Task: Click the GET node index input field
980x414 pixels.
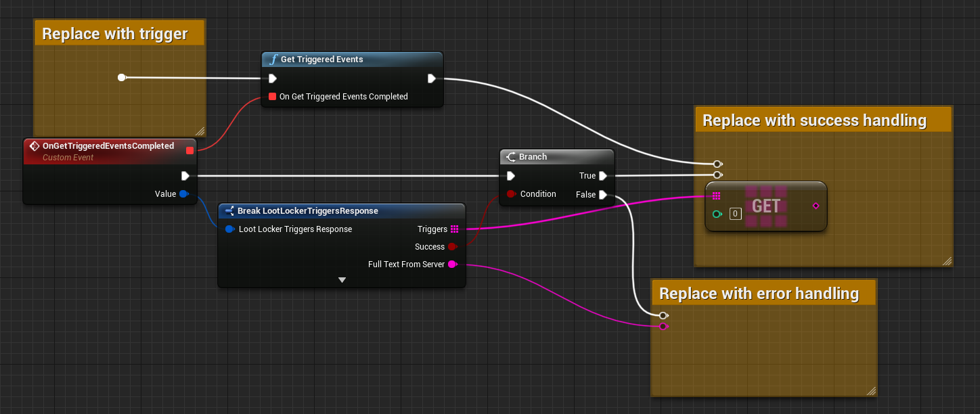Action: tap(735, 214)
